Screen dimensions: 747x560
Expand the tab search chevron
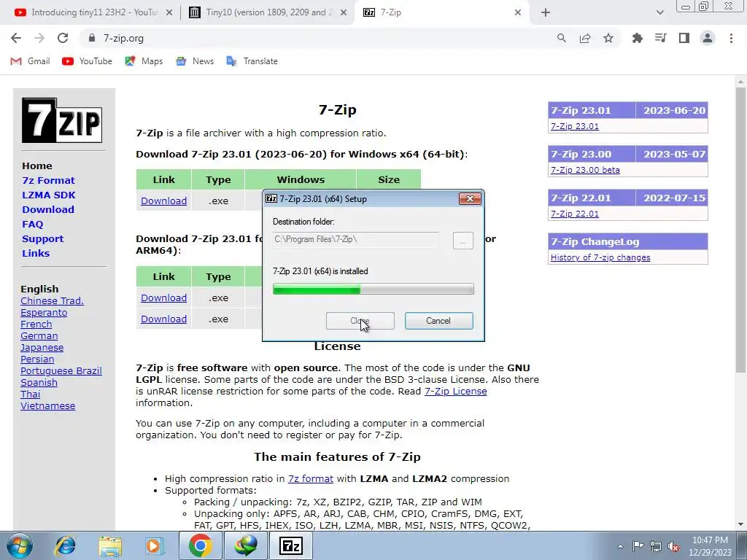click(x=659, y=13)
